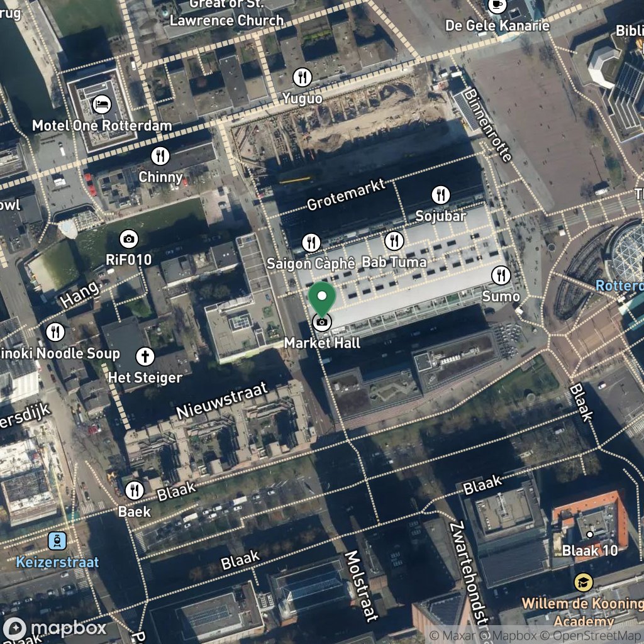Click the Chinny restaurant icon

(160, 156)
